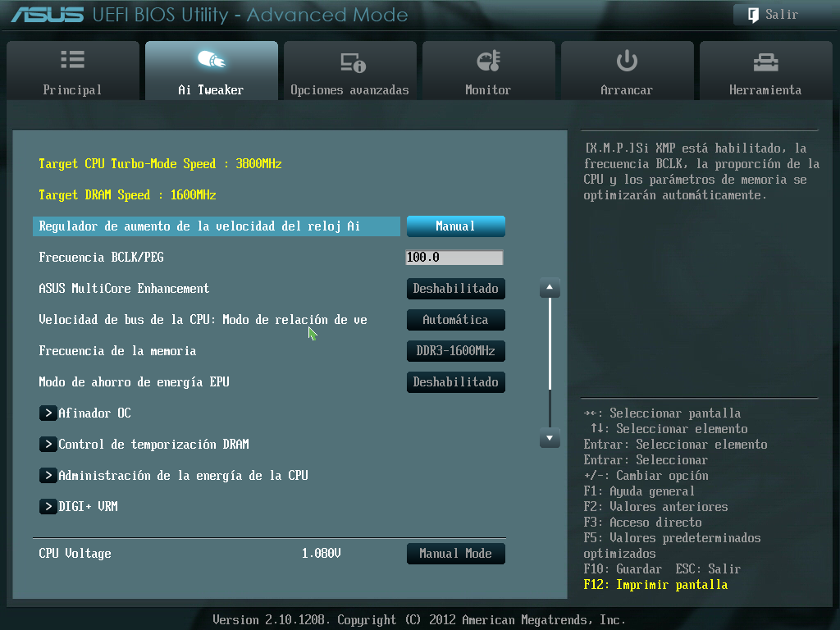Open the Automática CPU bus speed dropdown
Screen dimensions: 840x630
(x=456, y=320)
